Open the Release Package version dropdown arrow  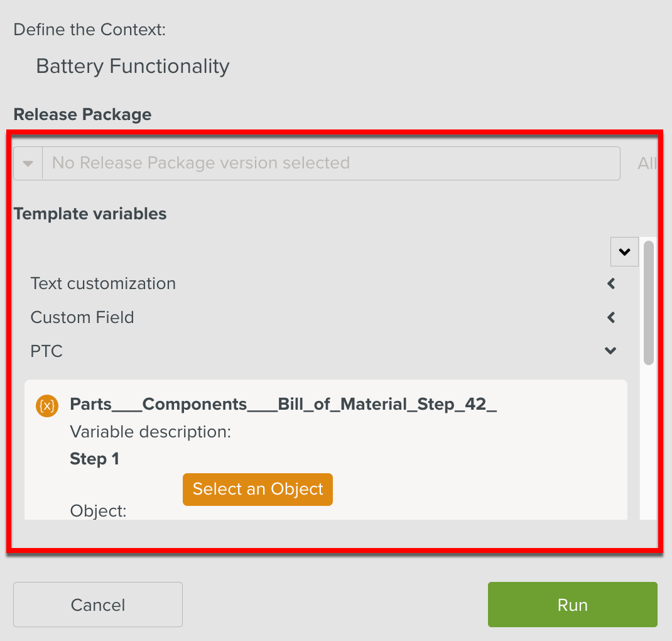pyautogui.click(x=28, y=163)
